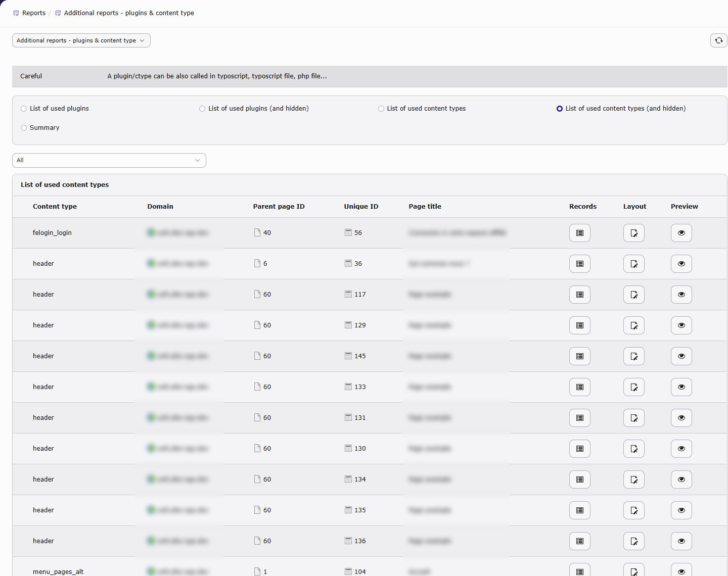View records of header row ID 133

(x=580, y=387)
